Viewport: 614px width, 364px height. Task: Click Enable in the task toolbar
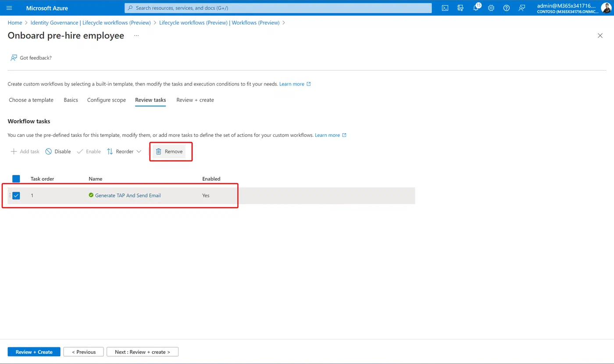(89, 152)
